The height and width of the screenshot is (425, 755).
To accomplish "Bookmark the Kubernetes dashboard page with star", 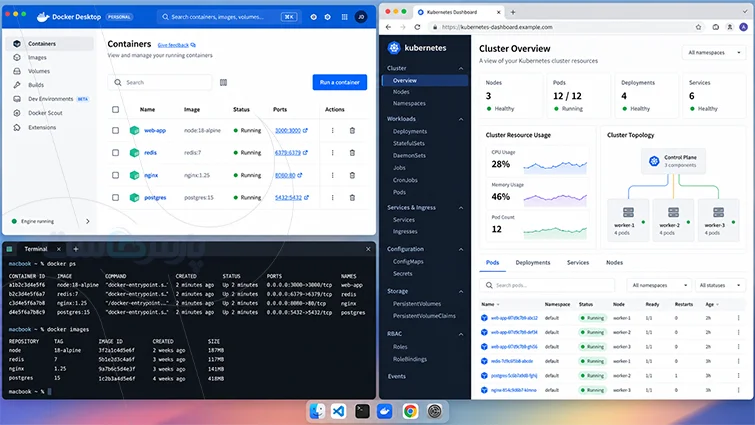I will 698,27.
